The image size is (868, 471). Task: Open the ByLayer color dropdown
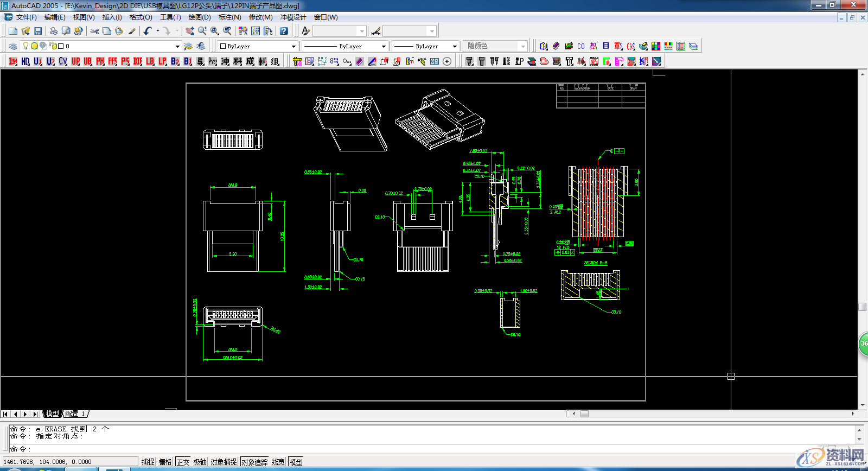[x=293, y=46]
